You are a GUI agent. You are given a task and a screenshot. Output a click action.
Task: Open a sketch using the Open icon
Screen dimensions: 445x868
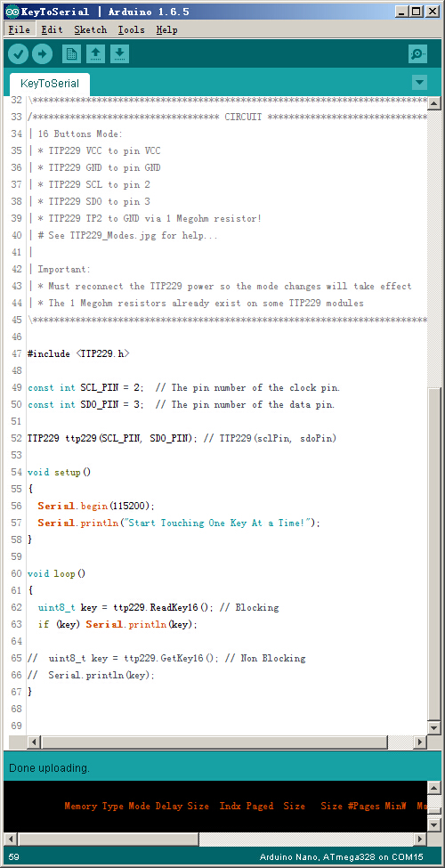point(96,53)
